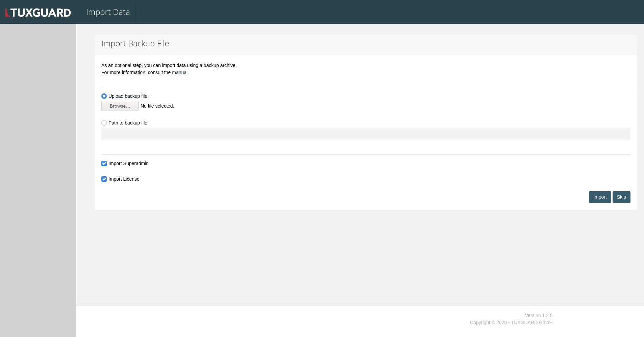Disable the Import Superadmin checkbox
The image size is (644, 337).
click(104, 163)
